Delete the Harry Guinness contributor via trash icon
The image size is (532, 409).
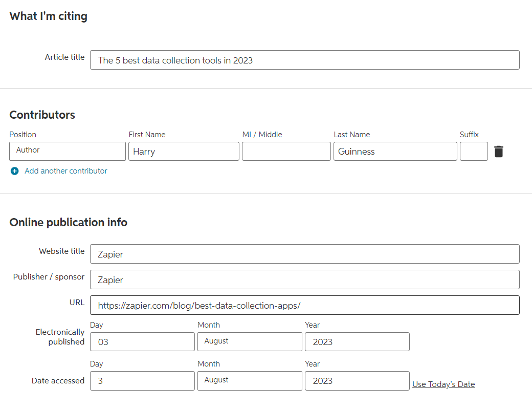499,152
